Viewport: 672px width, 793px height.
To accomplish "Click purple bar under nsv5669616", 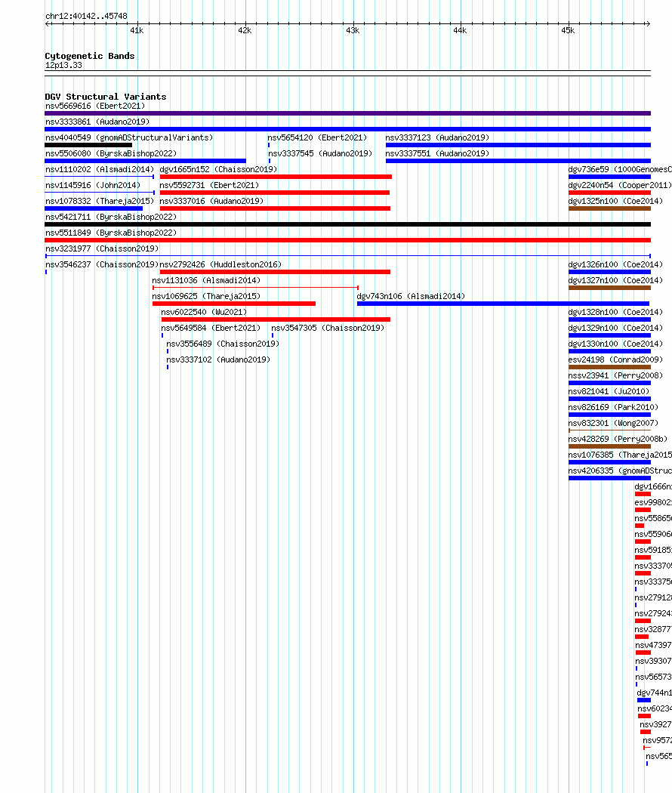I will tap(348, 113).
